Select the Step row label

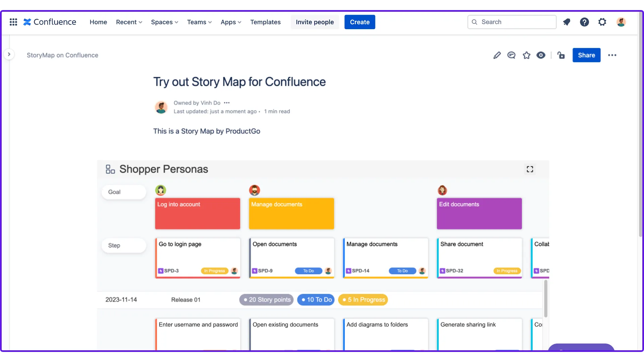pos(124,245)
